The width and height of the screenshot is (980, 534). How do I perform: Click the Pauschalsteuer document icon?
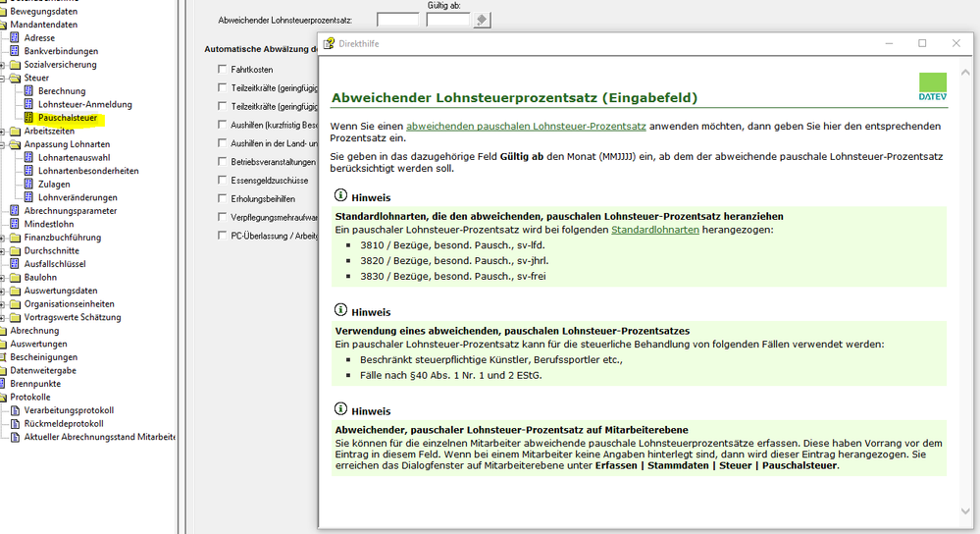(x=28, y=118)
